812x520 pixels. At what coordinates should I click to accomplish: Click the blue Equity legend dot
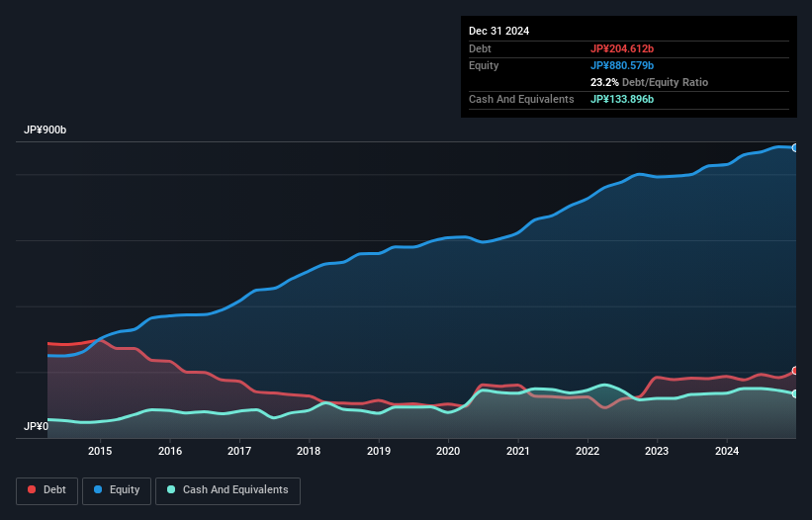coord(98,489)
